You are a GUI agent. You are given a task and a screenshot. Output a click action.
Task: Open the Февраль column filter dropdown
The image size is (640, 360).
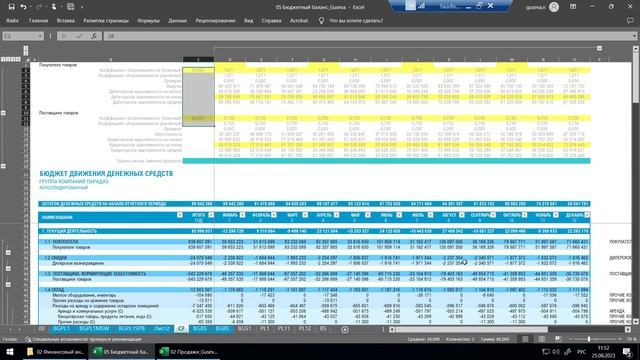[274, 215]
